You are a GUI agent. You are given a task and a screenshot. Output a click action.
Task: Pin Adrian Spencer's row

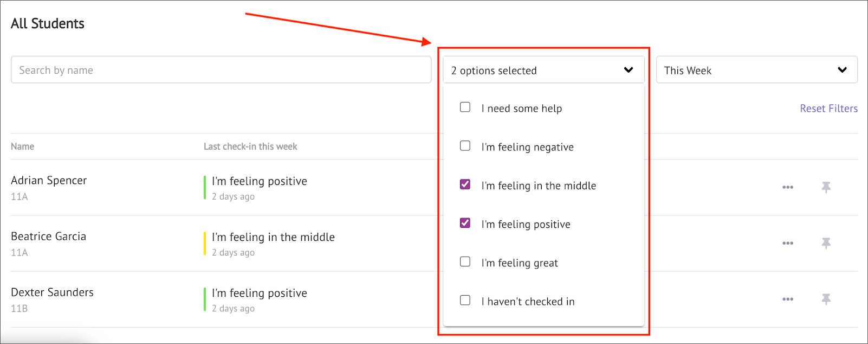[826, 187]
